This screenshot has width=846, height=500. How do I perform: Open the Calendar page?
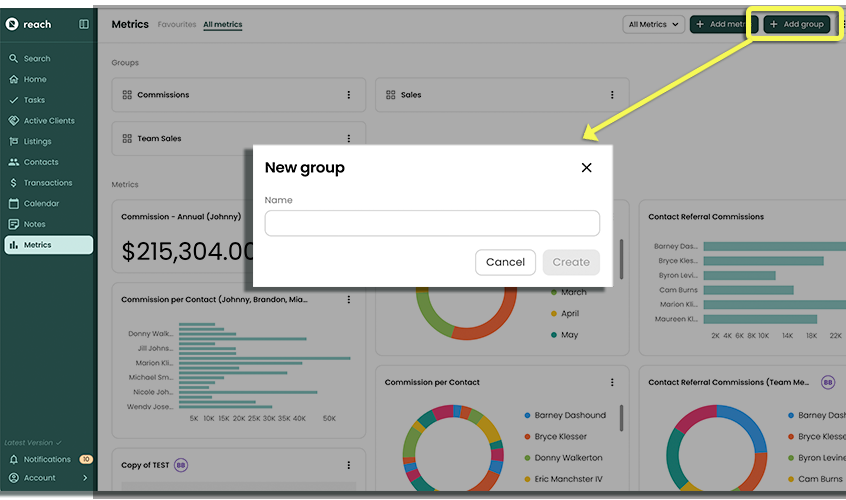[41, 204]
